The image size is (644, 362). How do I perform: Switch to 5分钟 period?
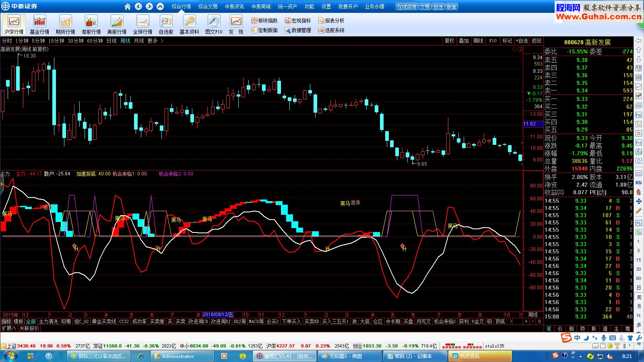(x=38, y=41)
